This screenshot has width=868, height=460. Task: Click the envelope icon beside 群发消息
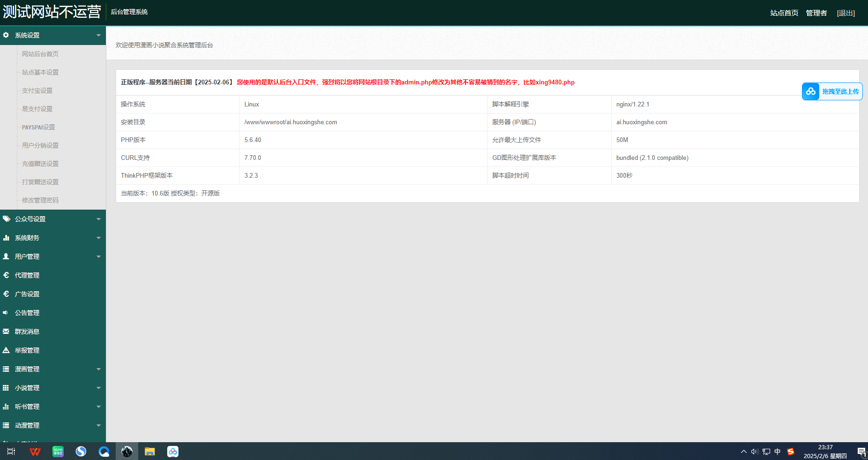[6, 332]
